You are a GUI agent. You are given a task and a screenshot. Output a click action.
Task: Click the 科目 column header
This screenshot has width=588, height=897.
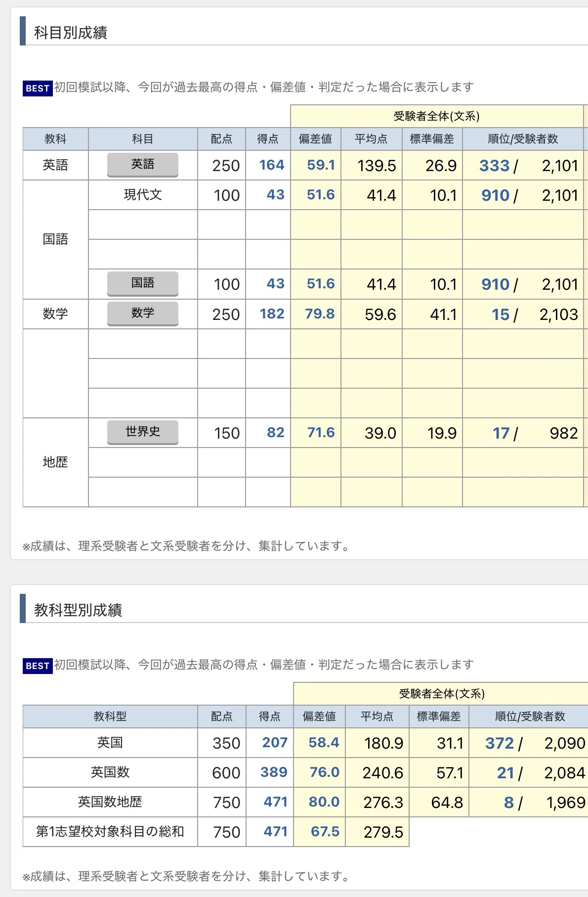coord(143,139)
